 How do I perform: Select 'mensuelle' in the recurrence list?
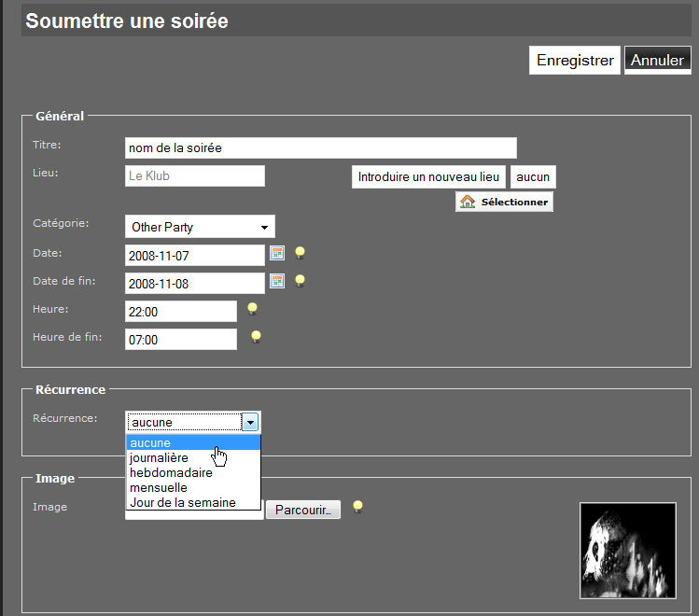193,487
